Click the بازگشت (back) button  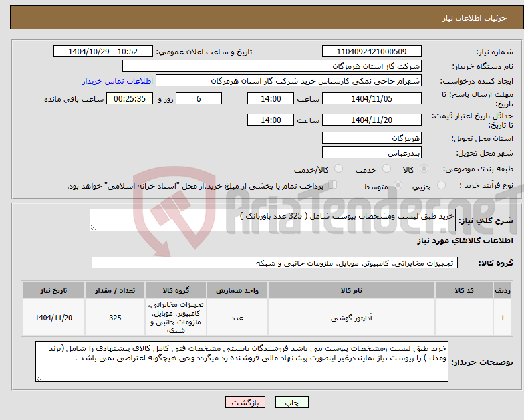(x=245, y=402)
